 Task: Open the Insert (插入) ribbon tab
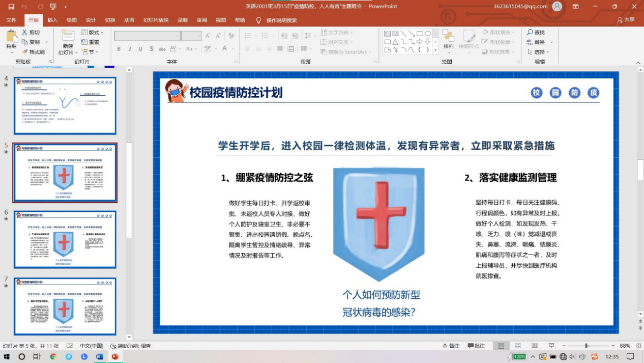tap(52, 20)
